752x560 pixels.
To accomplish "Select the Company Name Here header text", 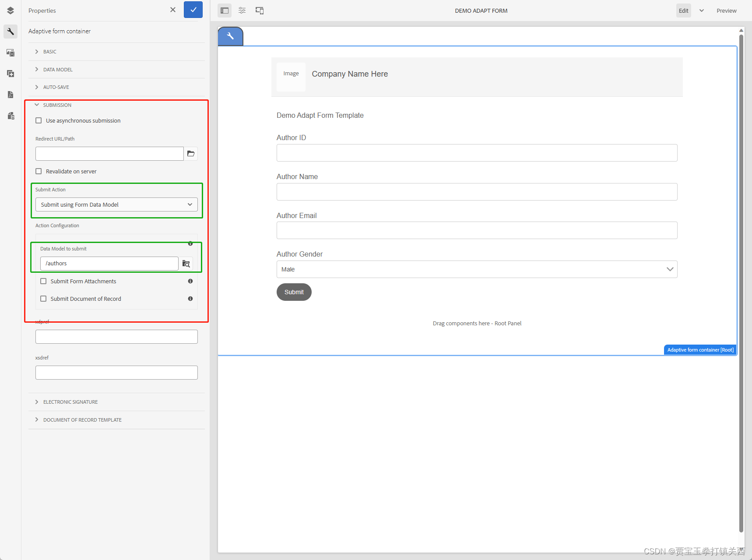I will 350,74.
